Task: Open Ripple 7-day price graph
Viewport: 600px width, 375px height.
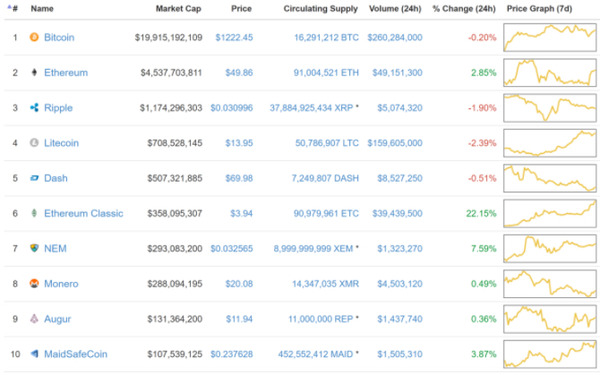Action: pos(550,108)
